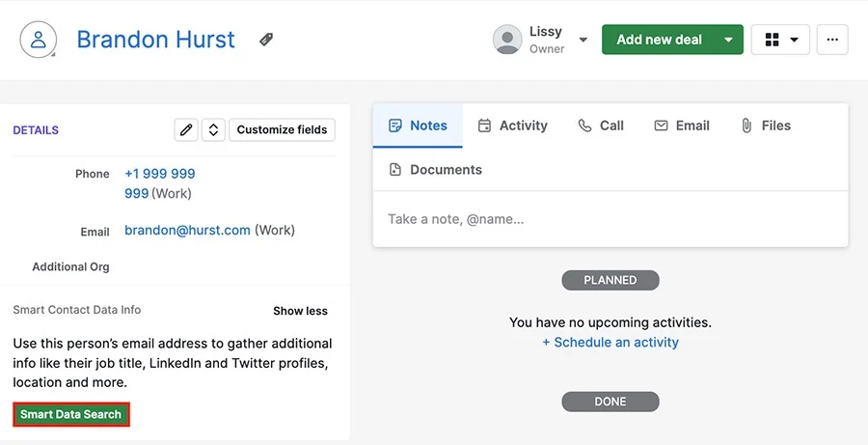Select the Email tab
The image size is (868, 445).
click(x=682, y=125)
